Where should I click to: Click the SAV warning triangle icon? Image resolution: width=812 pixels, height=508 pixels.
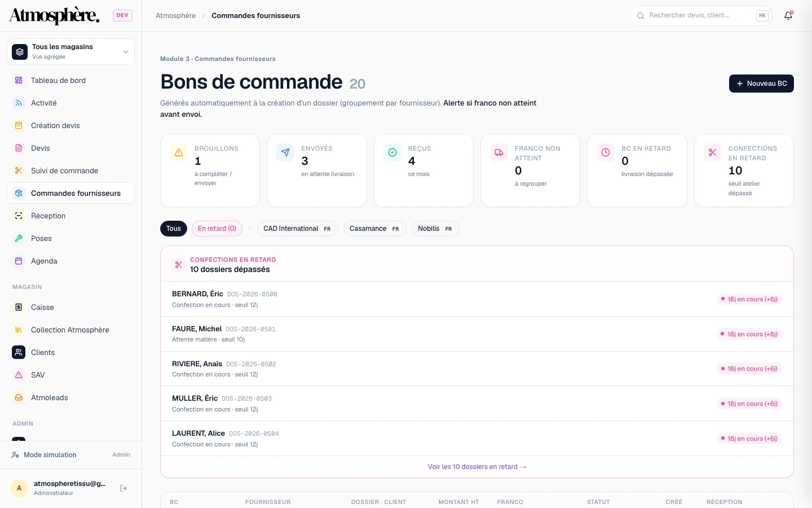(19, 375)
